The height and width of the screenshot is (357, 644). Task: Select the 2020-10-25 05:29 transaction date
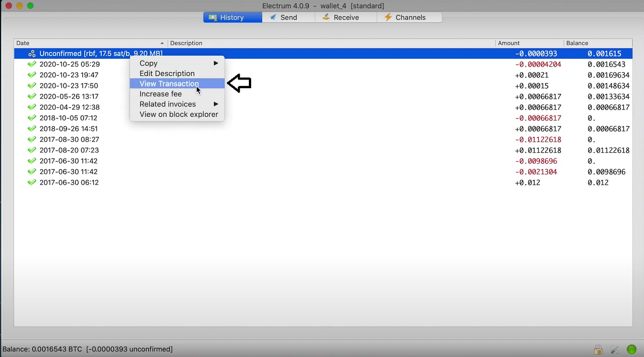point(69,64)
